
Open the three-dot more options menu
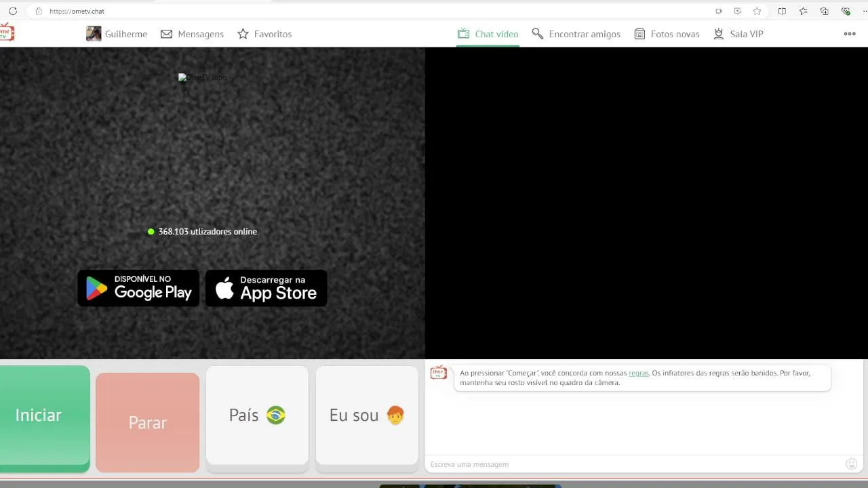(850, 34)
